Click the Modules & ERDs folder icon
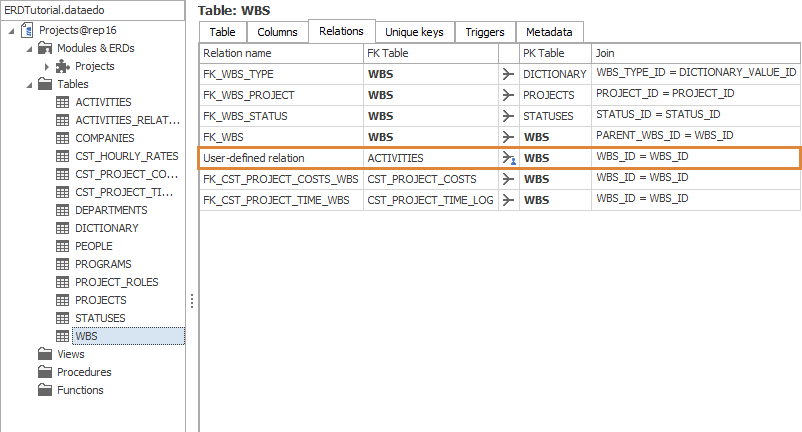Viewport: 802px width, 432px height. 44,48
